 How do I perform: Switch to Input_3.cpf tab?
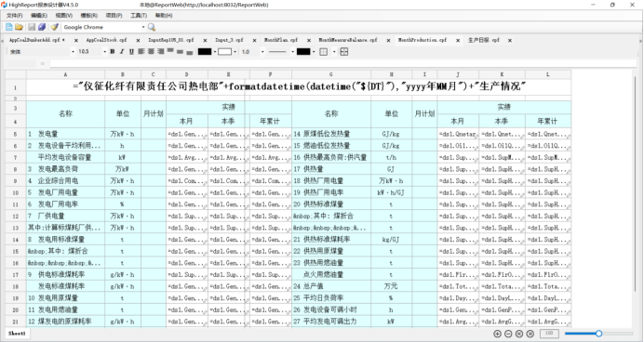click(229, 40)
